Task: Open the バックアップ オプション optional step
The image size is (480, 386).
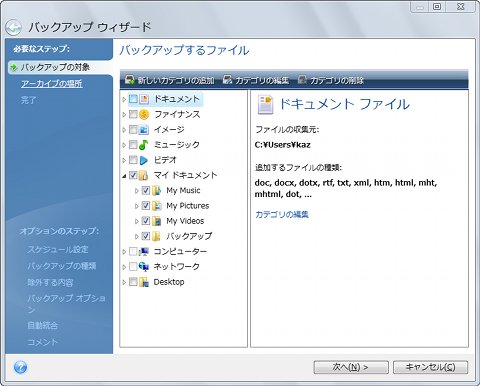Action: point(66,303)
